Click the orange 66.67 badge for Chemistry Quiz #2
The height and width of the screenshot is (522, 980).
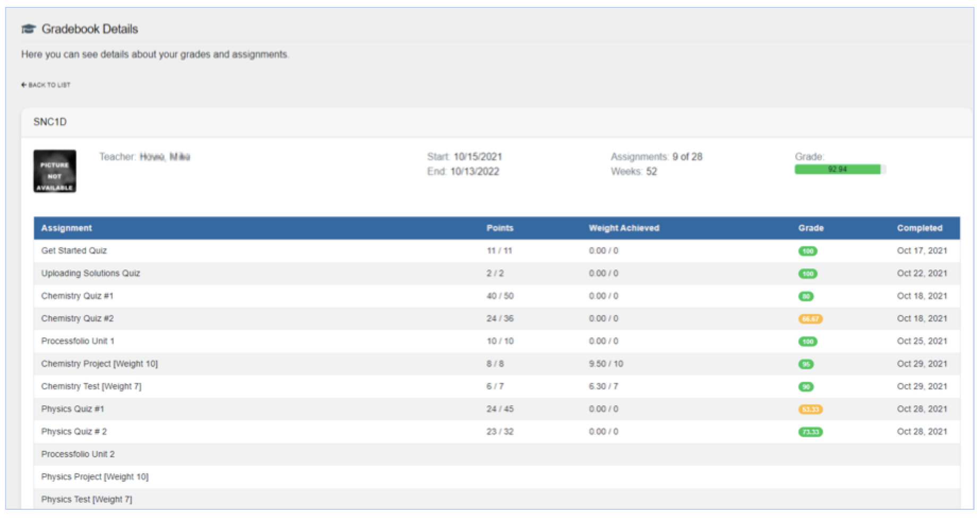[x=810, y=319]
